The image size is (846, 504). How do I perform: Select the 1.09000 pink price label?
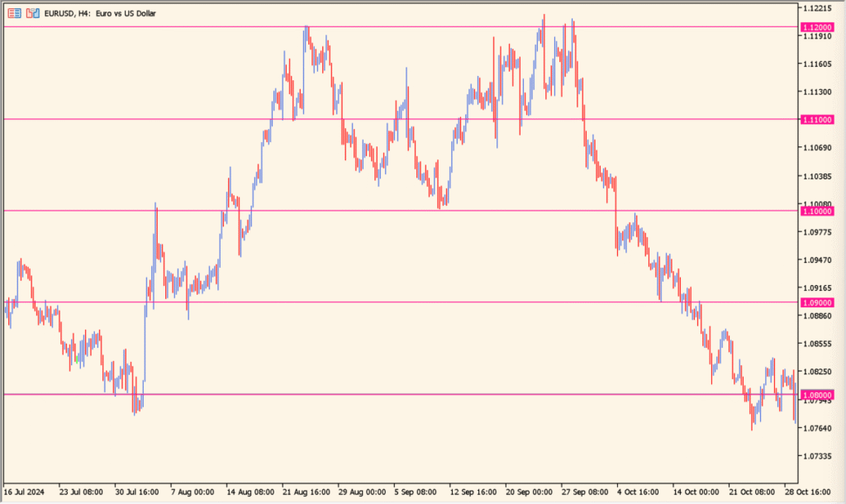816,303
